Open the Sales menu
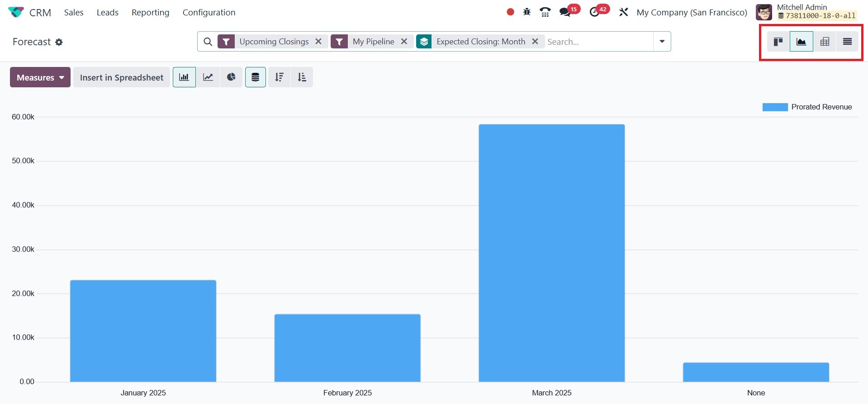This screenshot has height=404, width=868. tap(74, 12)
